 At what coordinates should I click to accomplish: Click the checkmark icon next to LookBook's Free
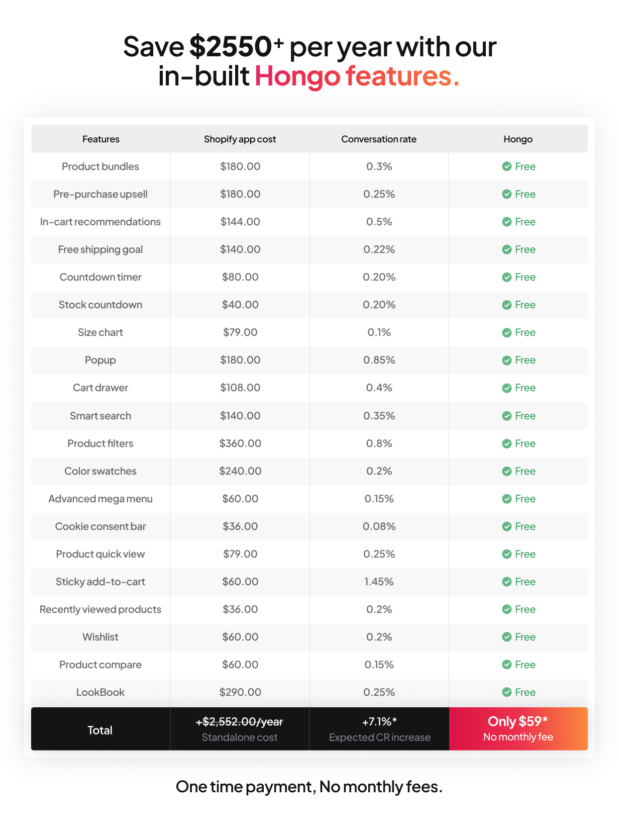coord(506,692)
